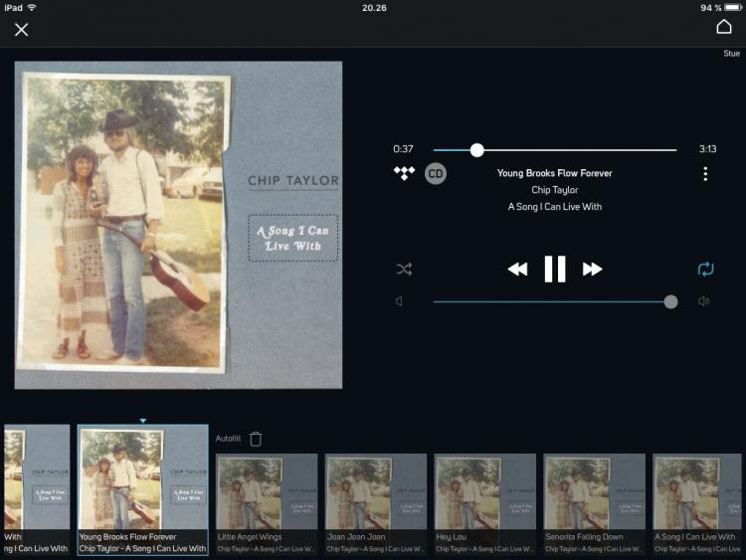This screenshot has height=560, width=746.
Task: Skip to next track
Action: 593,270
